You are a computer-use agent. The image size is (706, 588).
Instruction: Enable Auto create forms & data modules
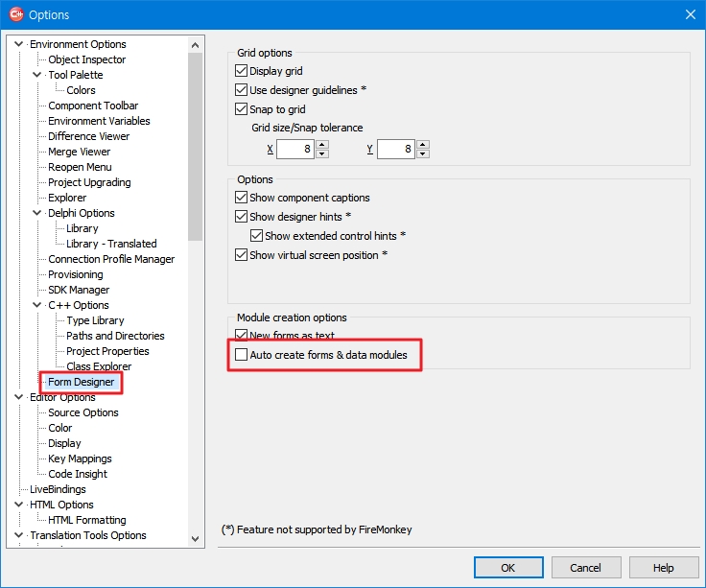coord(242,355)
